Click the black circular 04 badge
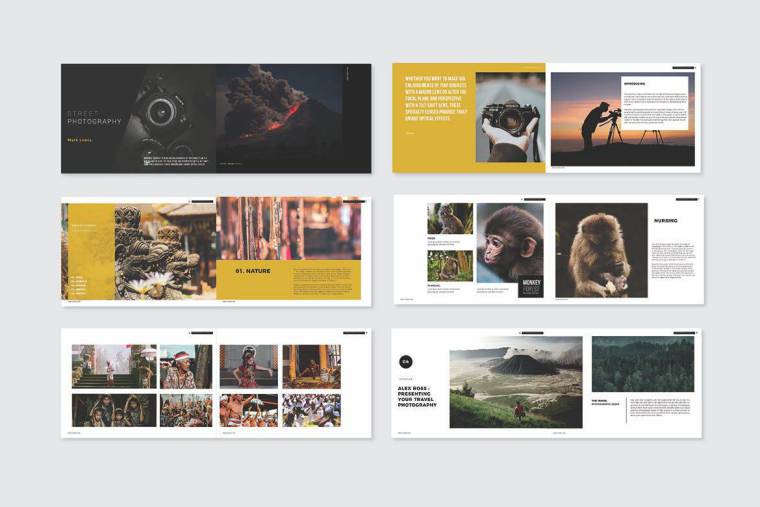Image resolution: width=760 pixels, height=507 pixels. tap(406, 361)
